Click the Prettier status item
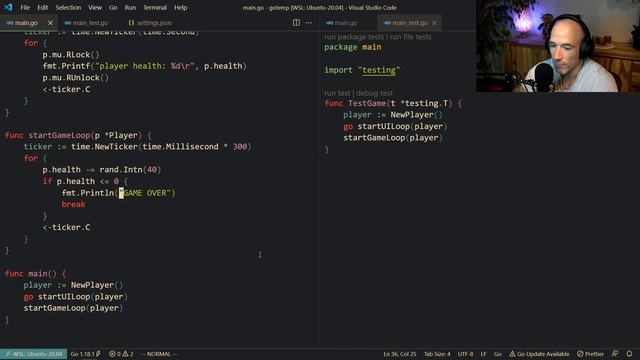The width and height of the screenshot is (640, 360). coord(590,354)
